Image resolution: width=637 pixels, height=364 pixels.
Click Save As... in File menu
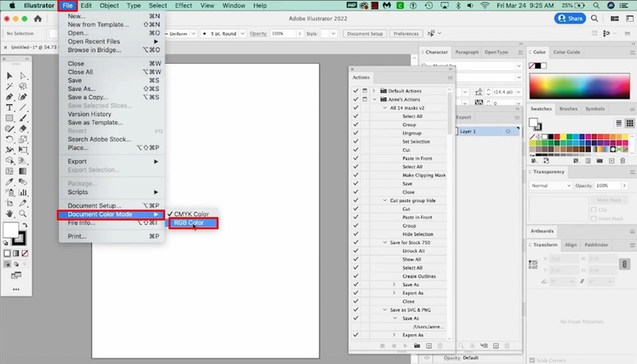(x=82, y=89)
